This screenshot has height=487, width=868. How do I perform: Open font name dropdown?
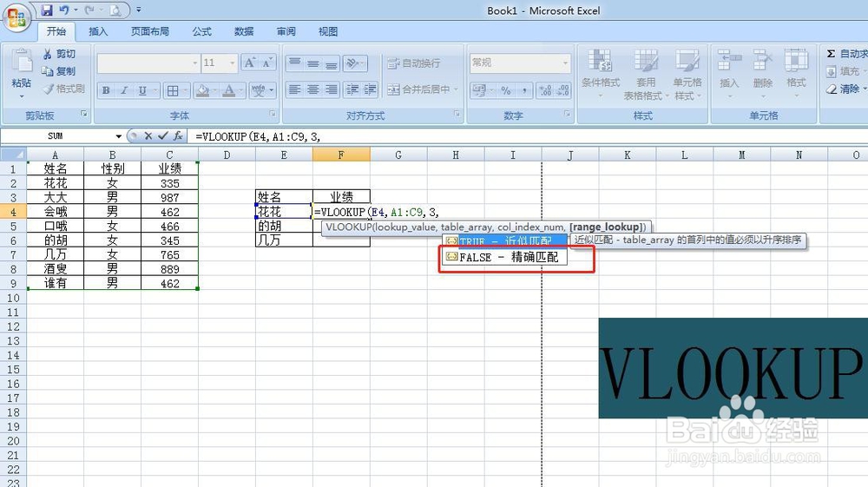pyautogui.click(x=194, y=63)
